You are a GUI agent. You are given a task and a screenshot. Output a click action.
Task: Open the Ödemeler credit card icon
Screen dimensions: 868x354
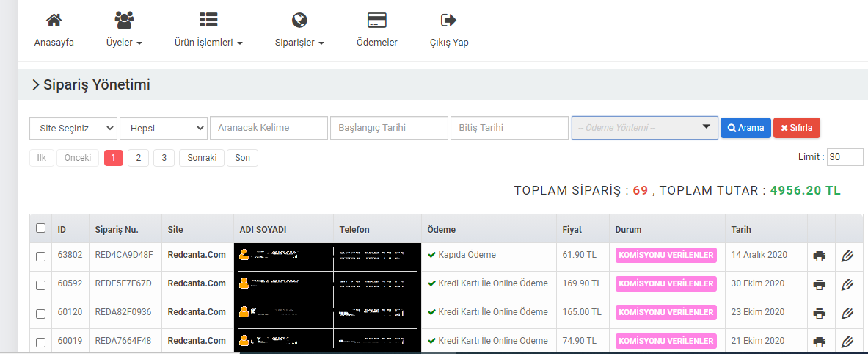[x=377, y=21]
